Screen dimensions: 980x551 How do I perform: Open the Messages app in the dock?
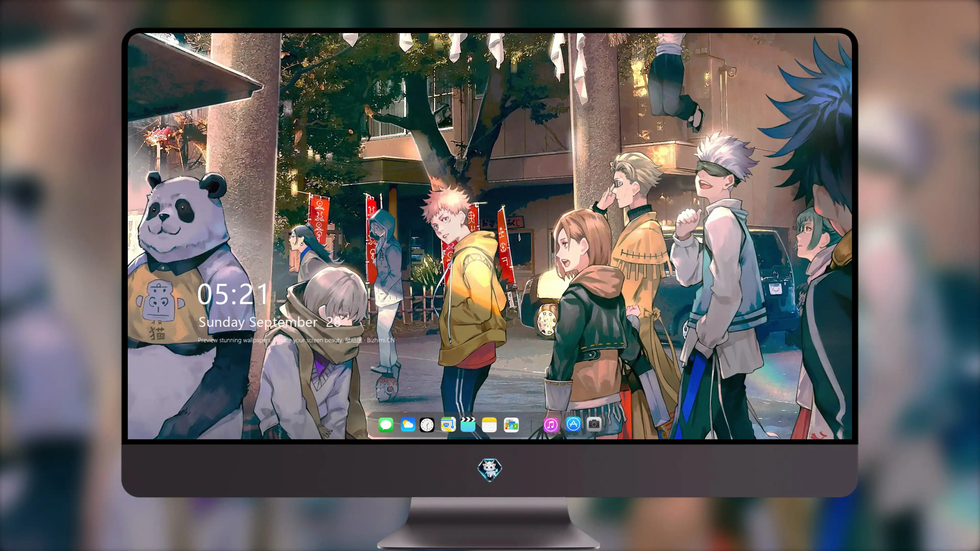coord(386,425)
